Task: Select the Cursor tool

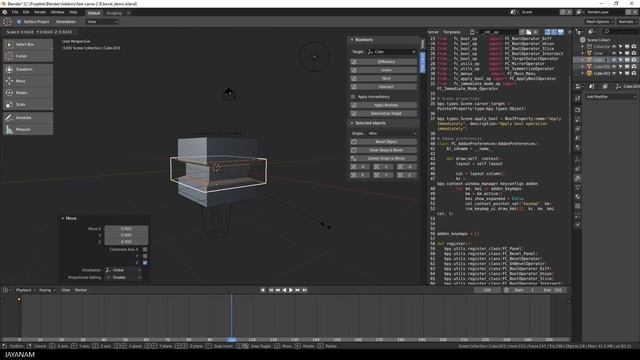Action: [28, 56]
